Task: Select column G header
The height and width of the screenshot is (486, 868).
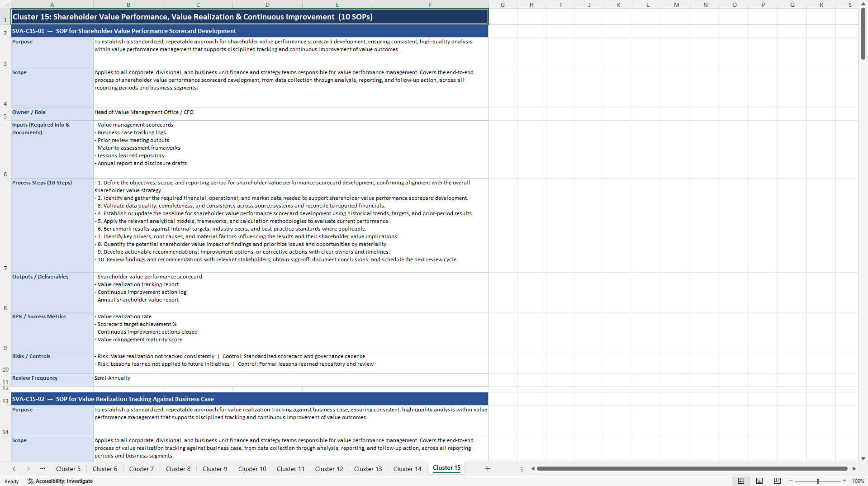Action: click(x=503, y=5)
